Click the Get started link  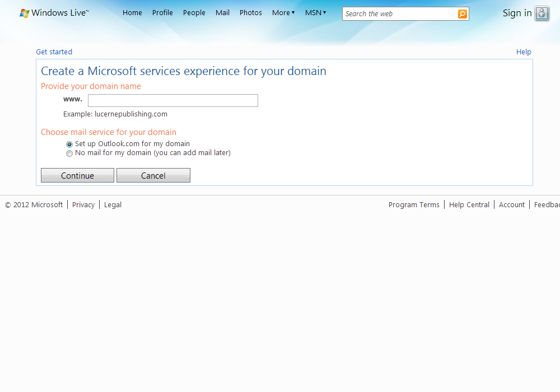54,52
